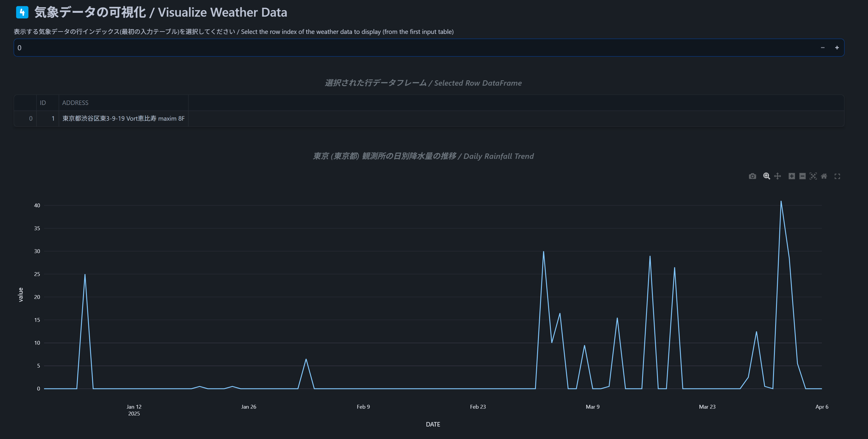Click the Jan 12 2025 x-axis label
Viewport: 868px width, 439px height.
[x=134, y=410]
